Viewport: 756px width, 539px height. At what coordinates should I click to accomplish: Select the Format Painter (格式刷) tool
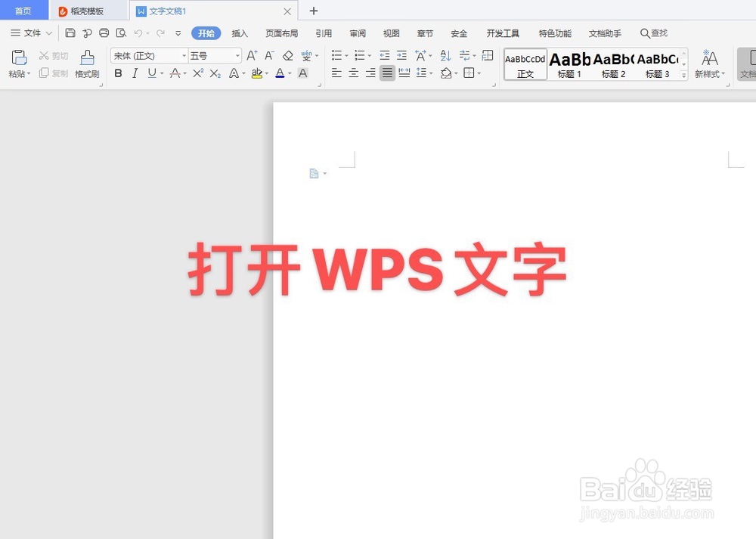point(87,64)
